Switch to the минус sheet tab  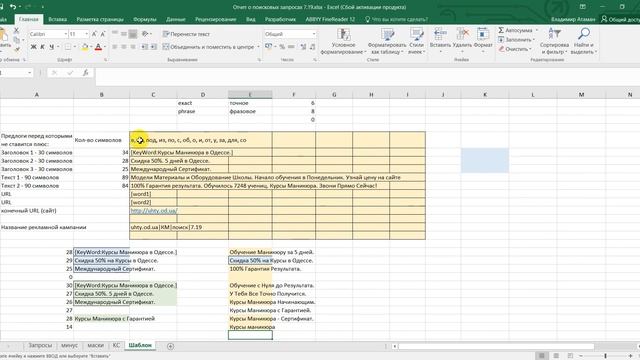(x=69, y=345)
